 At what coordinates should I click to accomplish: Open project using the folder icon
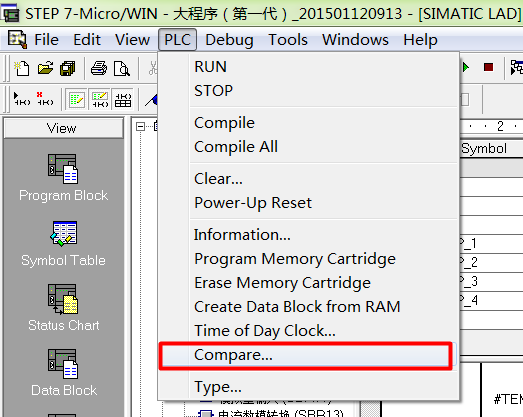tap(45, 68)
